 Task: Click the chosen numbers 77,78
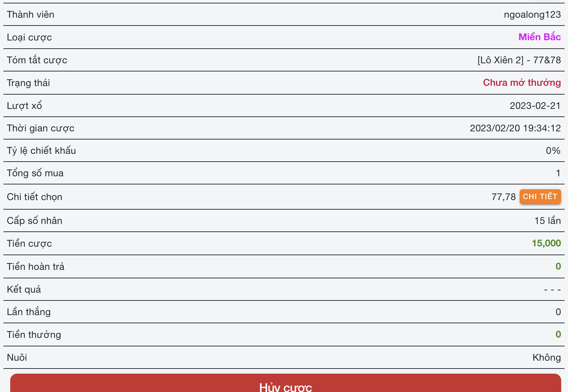point(503,197)
